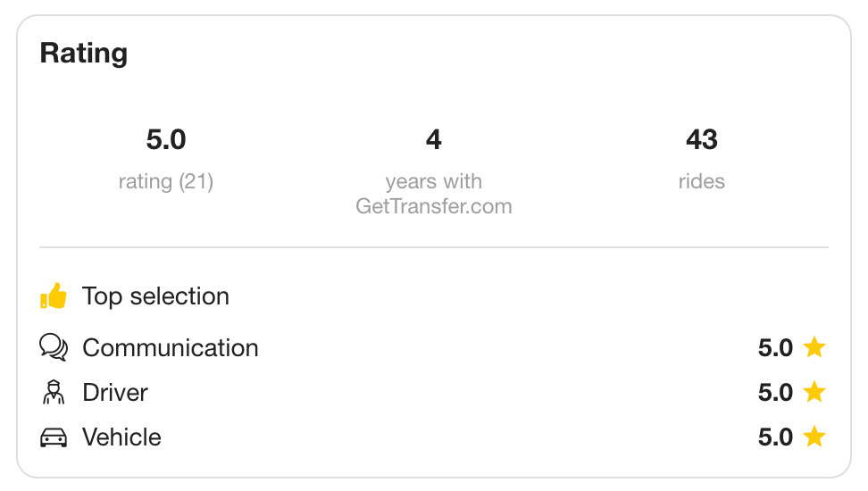Click the yellow thumbs-up icon

click(x=54, y=295)
